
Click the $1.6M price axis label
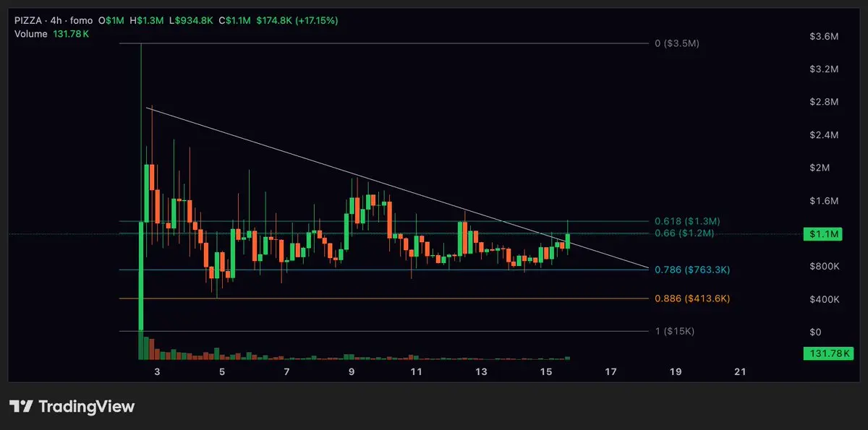825,201
